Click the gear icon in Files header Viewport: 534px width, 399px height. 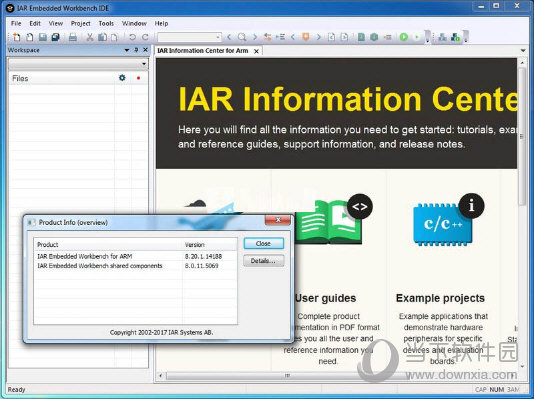(x=122, y=78)
